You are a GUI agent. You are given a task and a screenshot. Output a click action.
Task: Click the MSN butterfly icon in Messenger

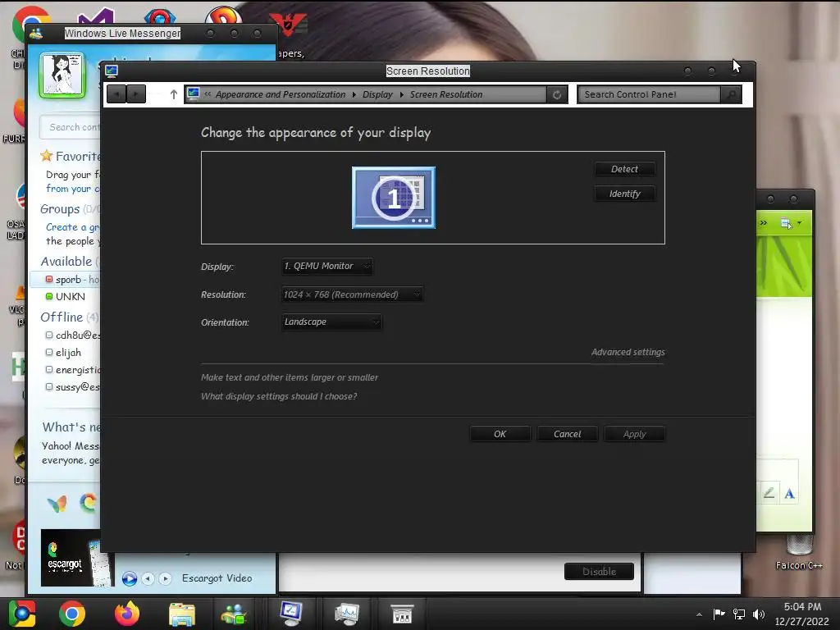(x=57, y=504)
